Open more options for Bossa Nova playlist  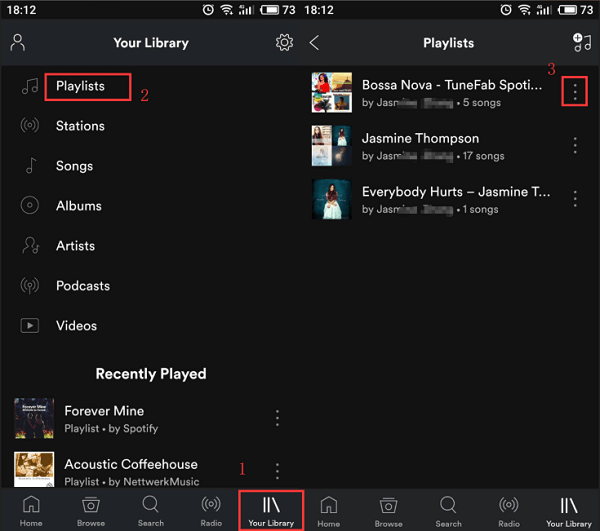575,93
